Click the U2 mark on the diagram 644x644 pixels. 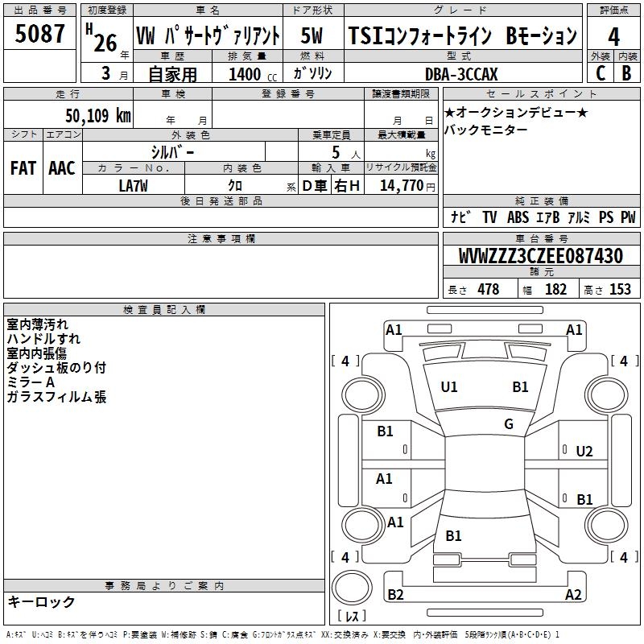point(584,452)
